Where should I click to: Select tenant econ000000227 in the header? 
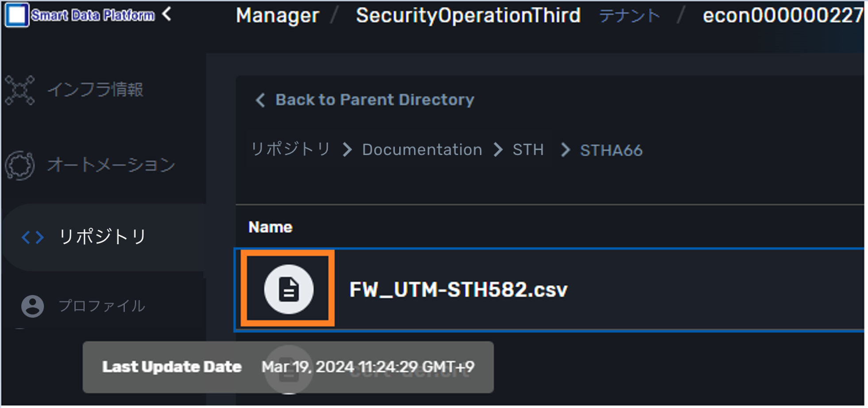tap(782, 16)
